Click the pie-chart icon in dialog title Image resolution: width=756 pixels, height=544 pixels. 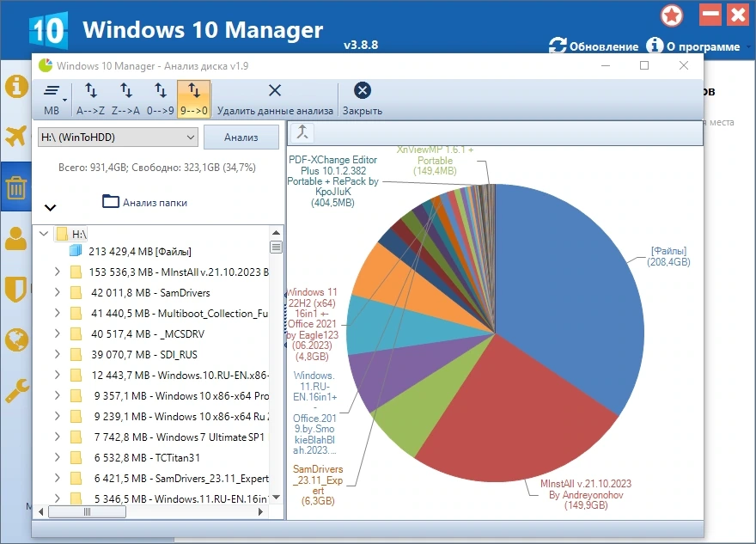(x=46, y=65)
